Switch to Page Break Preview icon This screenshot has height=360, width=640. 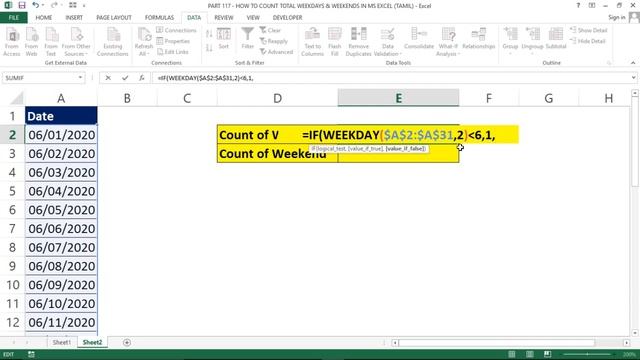(547, 354)
